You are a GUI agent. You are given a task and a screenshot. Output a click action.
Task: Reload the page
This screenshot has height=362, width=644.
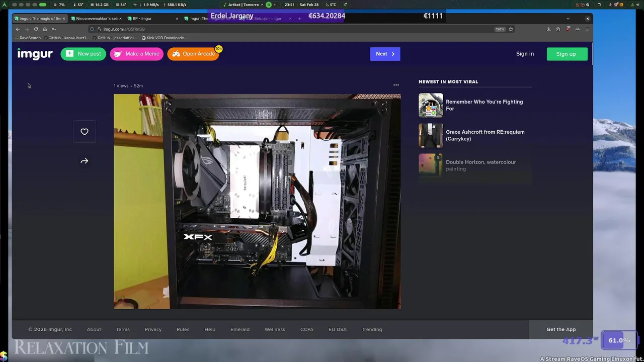tap(36, 29)
